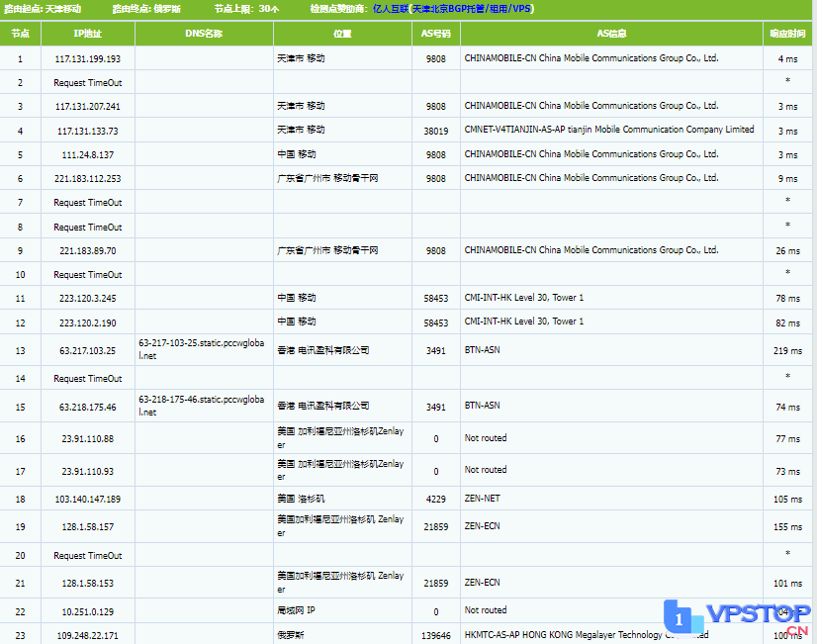Image resolution: width=817 pixels, height=644 pixels.
Task: Click response time 78 ms
Action: click(x=787, y=299)
